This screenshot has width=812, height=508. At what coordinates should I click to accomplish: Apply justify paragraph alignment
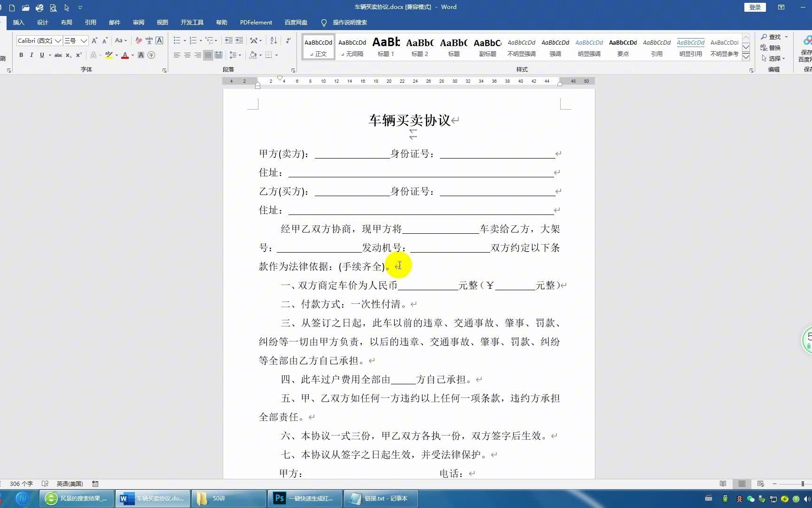(208, 55)
